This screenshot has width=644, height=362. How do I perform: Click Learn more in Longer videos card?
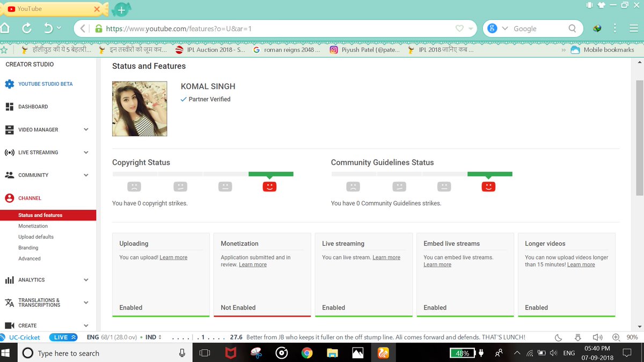(x=581, y=264)
